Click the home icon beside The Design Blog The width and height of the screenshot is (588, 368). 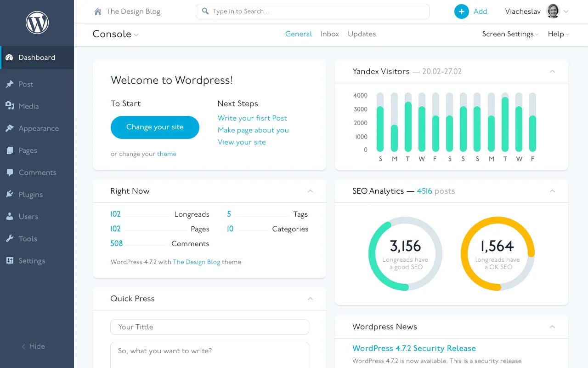98,11
